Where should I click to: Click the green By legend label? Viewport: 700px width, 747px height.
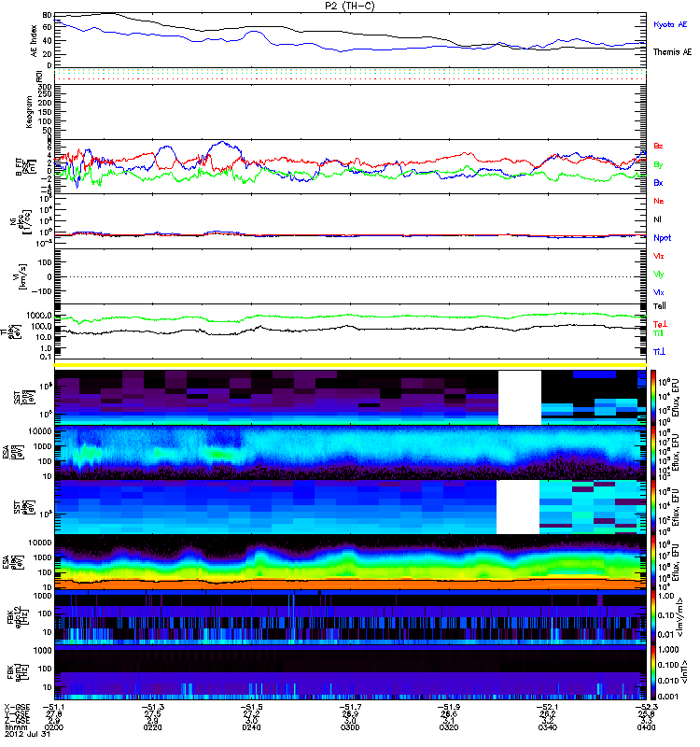pos(658,165)
